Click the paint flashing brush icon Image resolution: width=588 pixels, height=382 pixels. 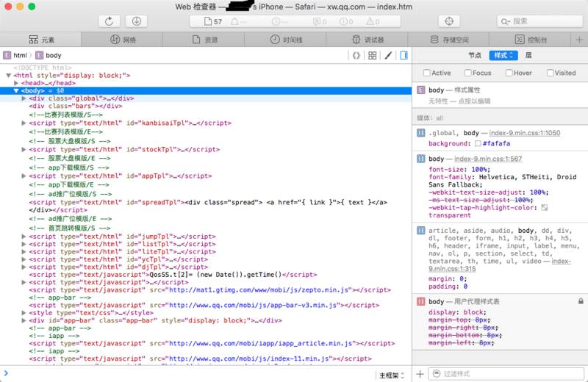pos(388,56)
